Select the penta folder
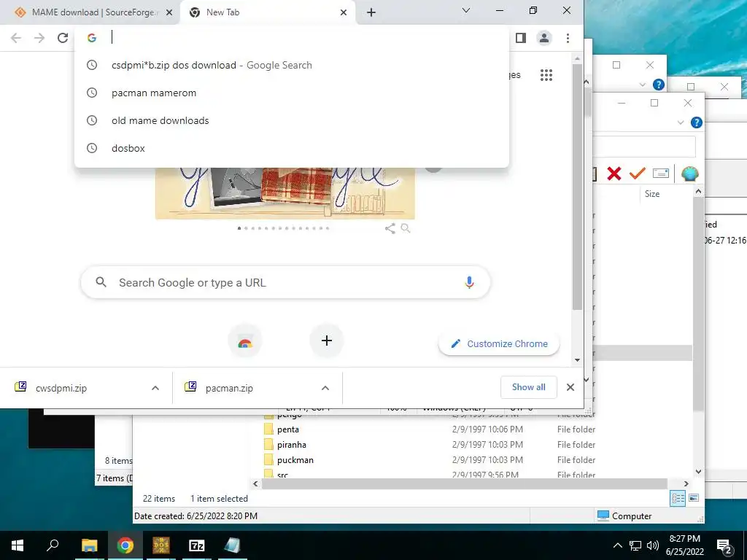The width and height of the screenshot is (747, 560). [287, 429]
